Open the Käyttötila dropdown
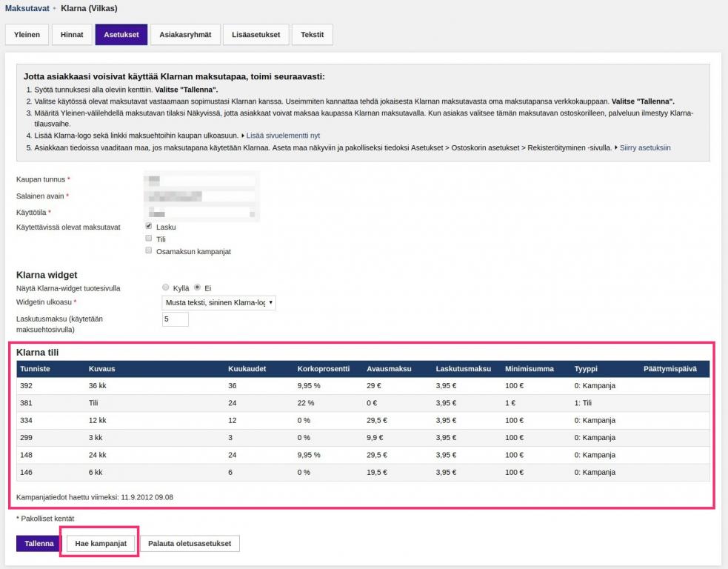The width and height of the screenshot is (728, 569). 201,213
